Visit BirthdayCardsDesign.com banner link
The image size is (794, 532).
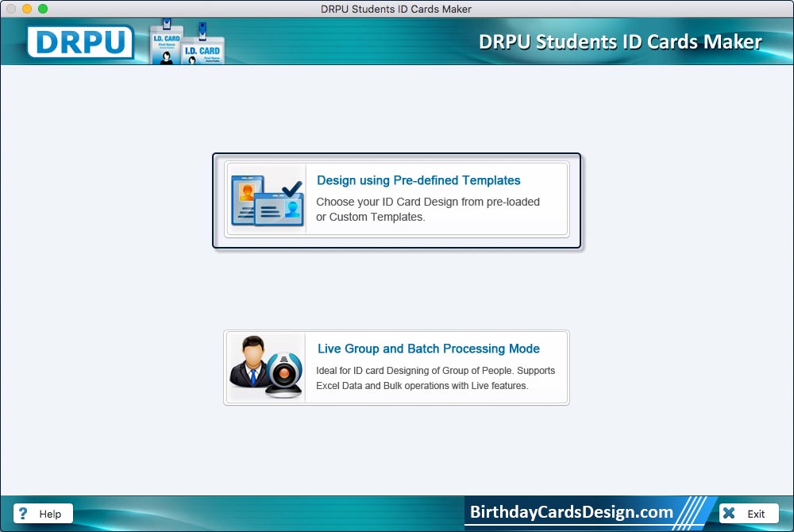coord(571,512)
